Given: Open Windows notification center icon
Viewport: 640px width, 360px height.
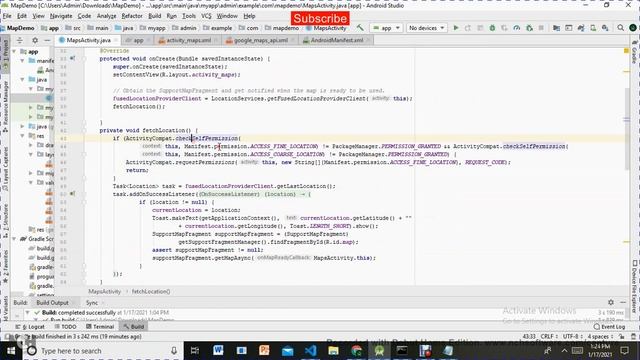Looking at the screenshot, I should 624,351.
